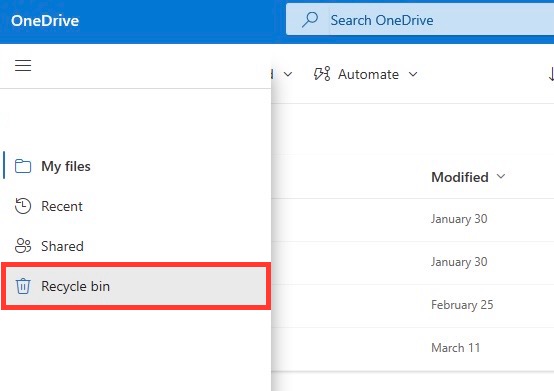
Task: Click the search magnifier icon
Action: [310, 20]
